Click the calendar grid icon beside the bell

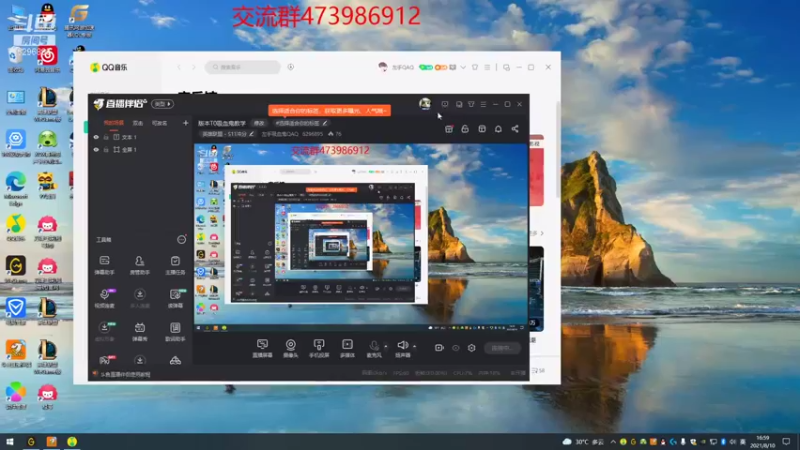pos(482,129)
